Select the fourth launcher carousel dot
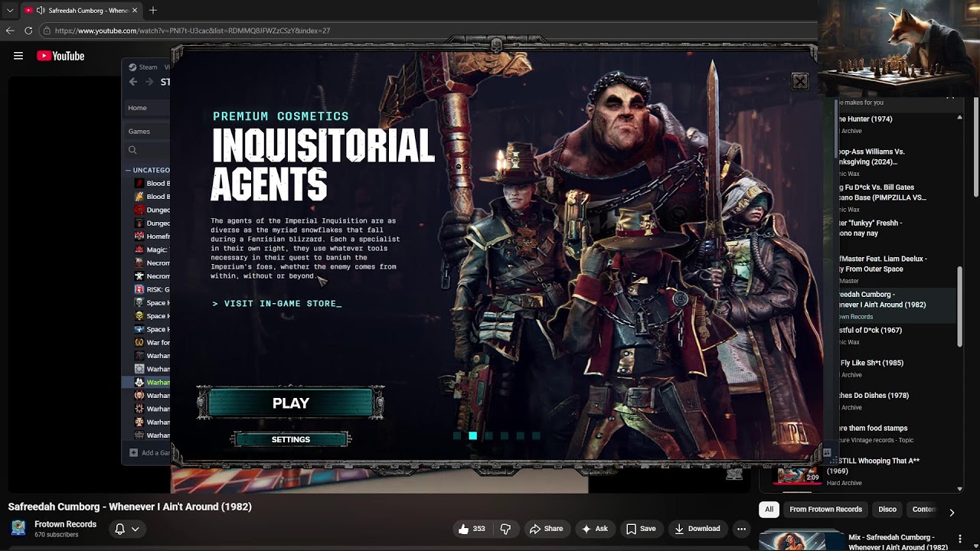This screenshot has width=980, height=551. [x=505, y=436]
